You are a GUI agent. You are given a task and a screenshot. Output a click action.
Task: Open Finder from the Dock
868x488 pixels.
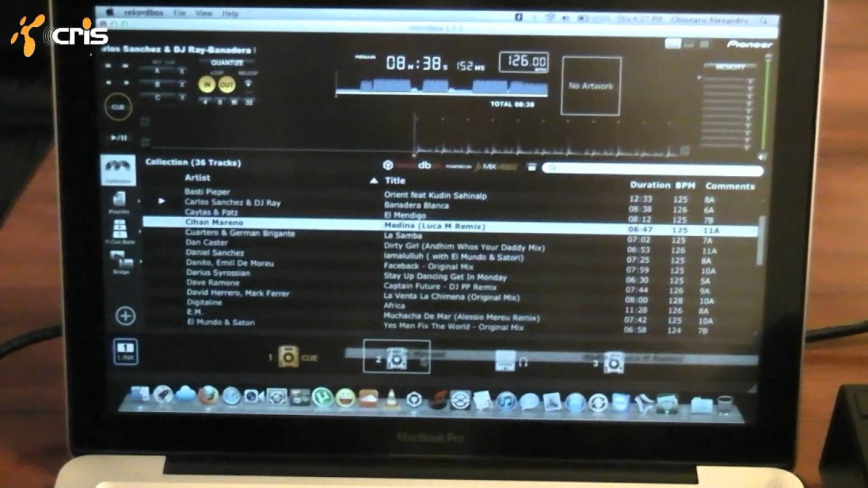click(140, 394)
